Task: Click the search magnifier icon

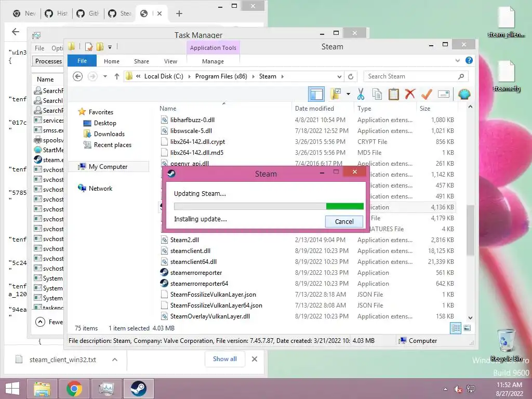Action: coord(461,76)
